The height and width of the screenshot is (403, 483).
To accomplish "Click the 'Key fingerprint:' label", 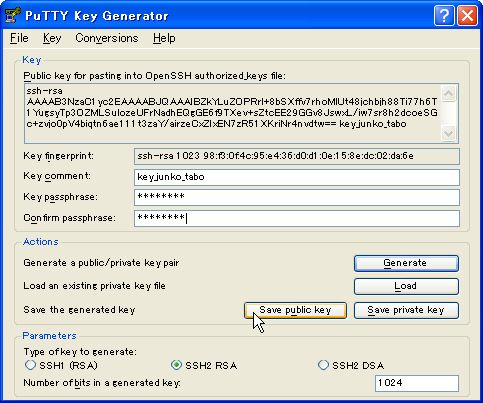I will pos(59,156).
